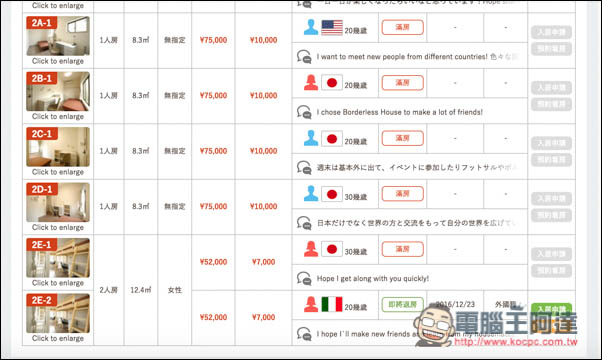Click the '30幾歲' age label in row 2D-1

(x=356, y=197)
